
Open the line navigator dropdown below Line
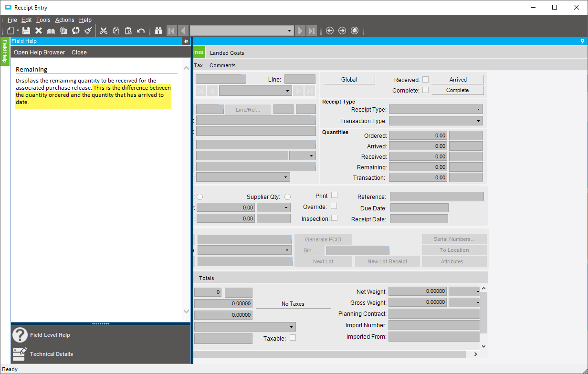288,91
